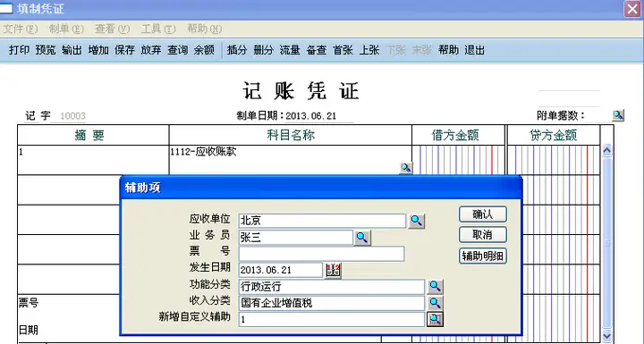Click 确认 button in 辅助项 dialog
The height and width of the screenshot is (344, 644).
coord(483,214)
